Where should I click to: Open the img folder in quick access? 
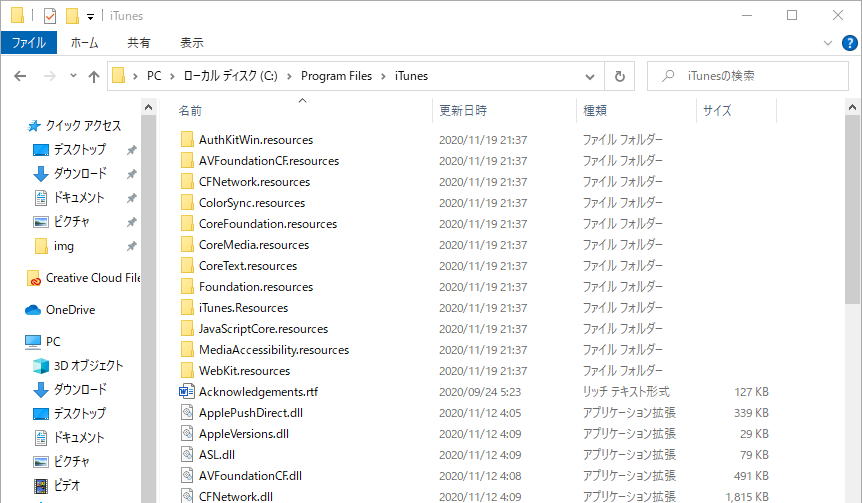[63, 246]
